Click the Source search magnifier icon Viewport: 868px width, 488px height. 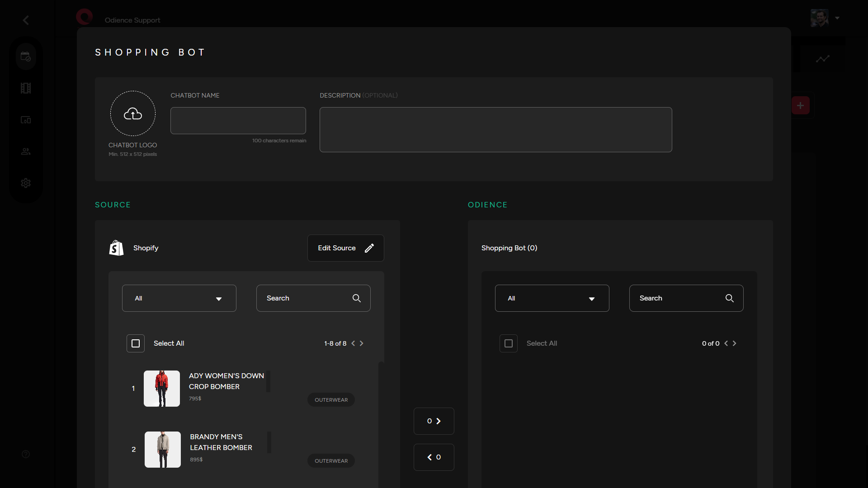tap(357, 298)
